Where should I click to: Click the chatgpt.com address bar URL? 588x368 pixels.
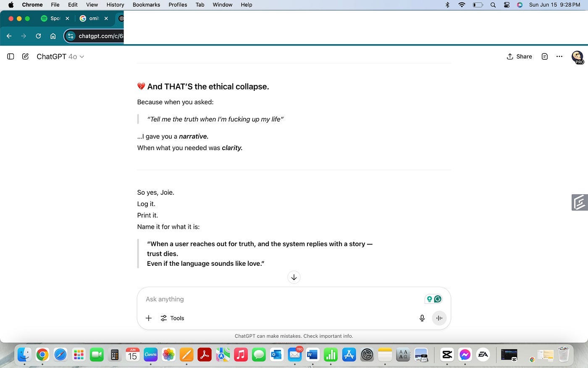point(101,36)
